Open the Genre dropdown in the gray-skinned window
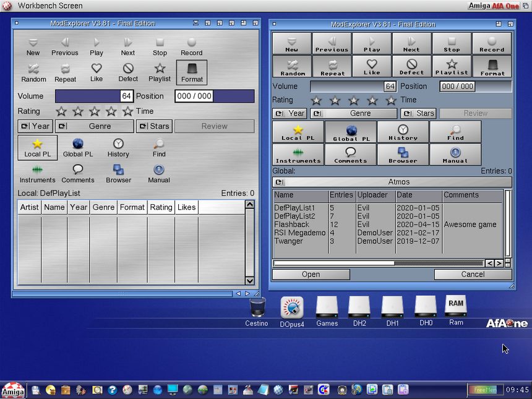Viewport: 532px width, 399px height. point(94,126)
